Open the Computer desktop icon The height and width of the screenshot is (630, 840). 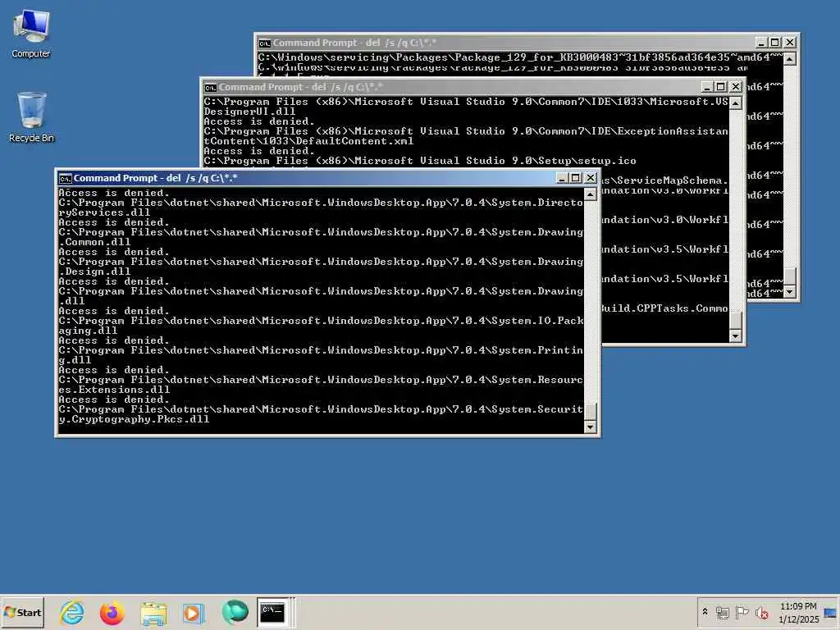pyautogui.click(x=31, y=34)
